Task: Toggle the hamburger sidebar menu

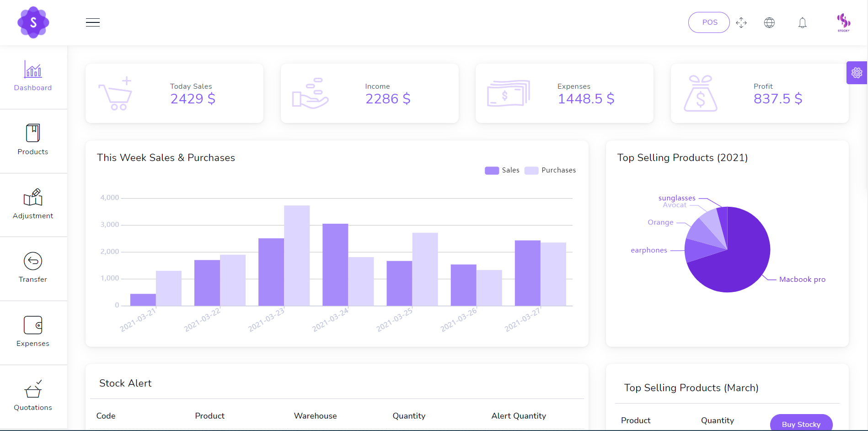Action: (93, 22)
